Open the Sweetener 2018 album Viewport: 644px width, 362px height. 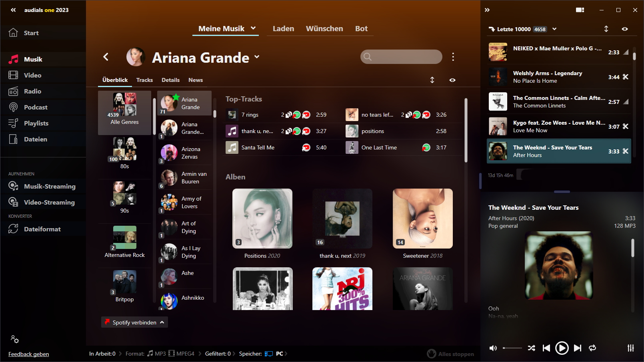pos(423,224)
